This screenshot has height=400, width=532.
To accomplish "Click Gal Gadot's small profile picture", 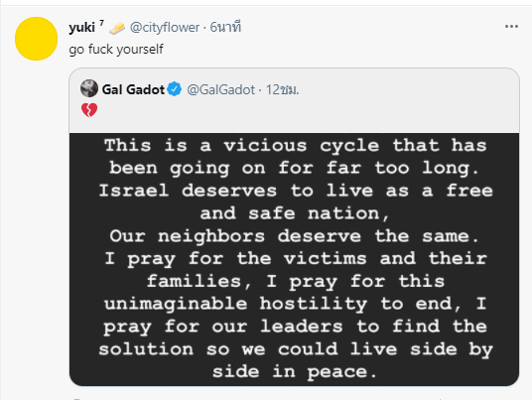I will click(x=89, y=88).
